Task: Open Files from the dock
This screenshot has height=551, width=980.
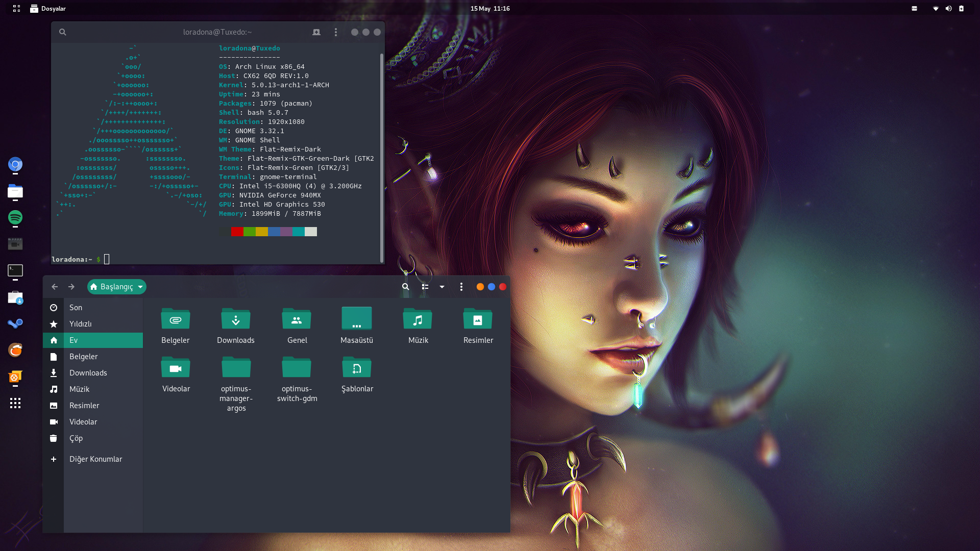Action: 15,191
